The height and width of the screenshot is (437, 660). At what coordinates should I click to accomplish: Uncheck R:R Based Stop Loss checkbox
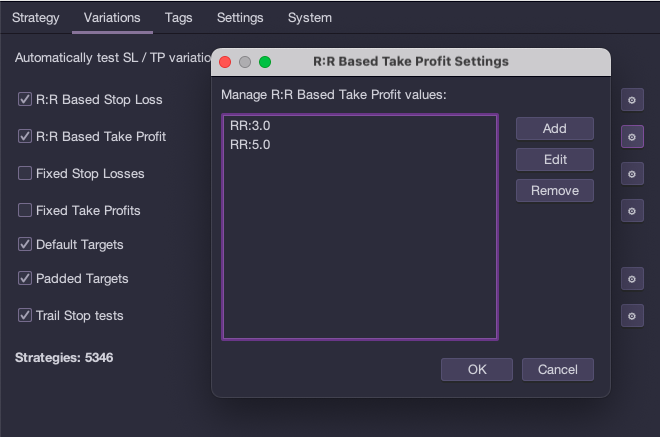click(x=25, y=99)
